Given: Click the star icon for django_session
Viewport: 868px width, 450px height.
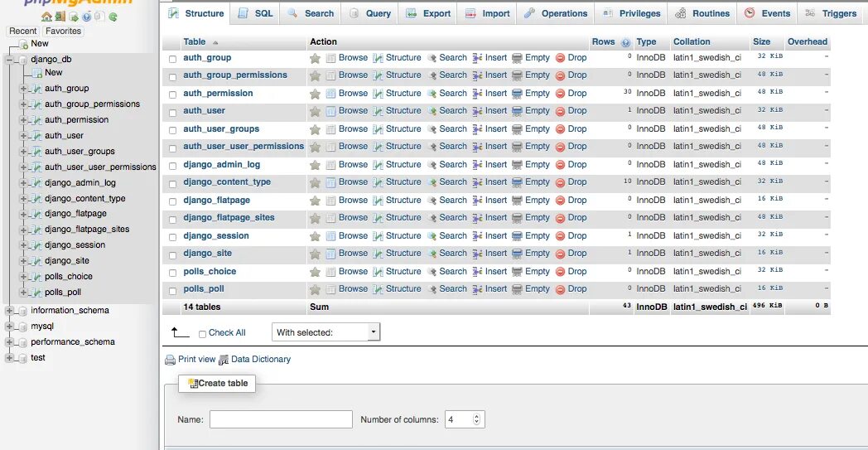Looking at the screenshot, I should click(x=315, y=237).
